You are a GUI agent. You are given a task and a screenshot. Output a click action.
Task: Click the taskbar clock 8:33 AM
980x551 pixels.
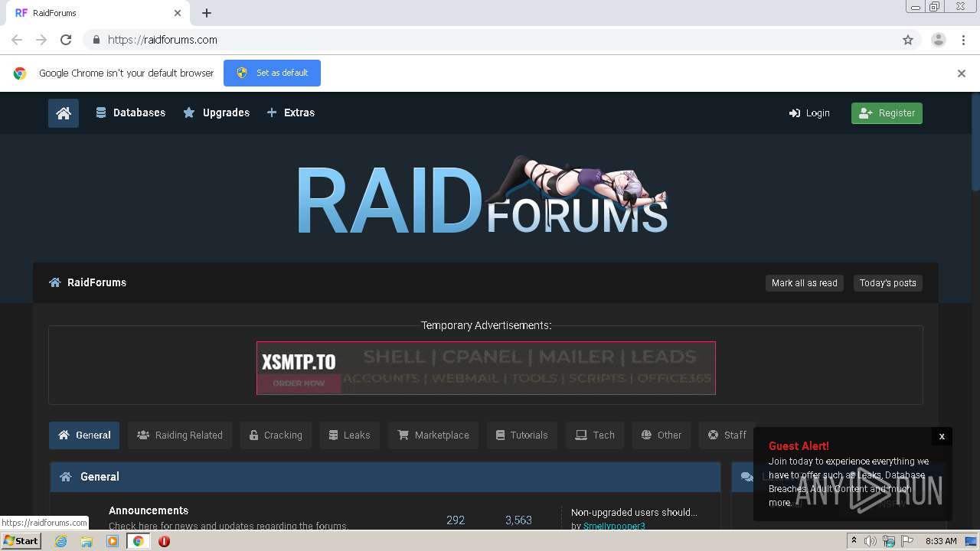pyautogui.click(x=941, y=541)
